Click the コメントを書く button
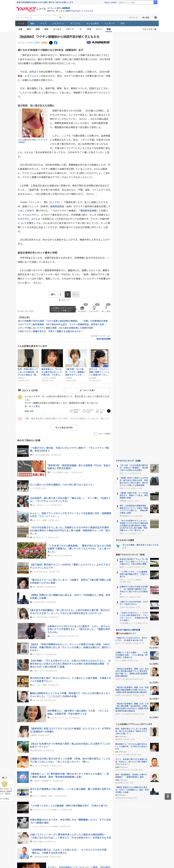This screenshot has width=174, height=868. point(87,390)
